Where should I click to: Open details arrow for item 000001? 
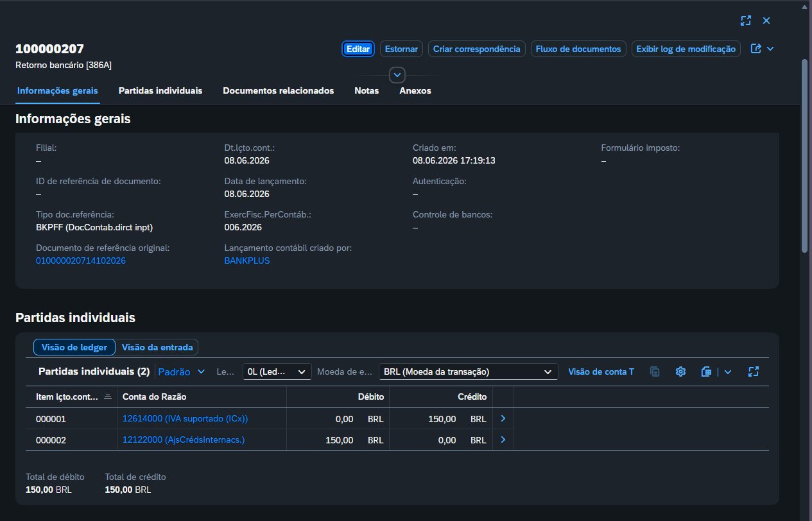pyautogui.click(x=503, y=419)
